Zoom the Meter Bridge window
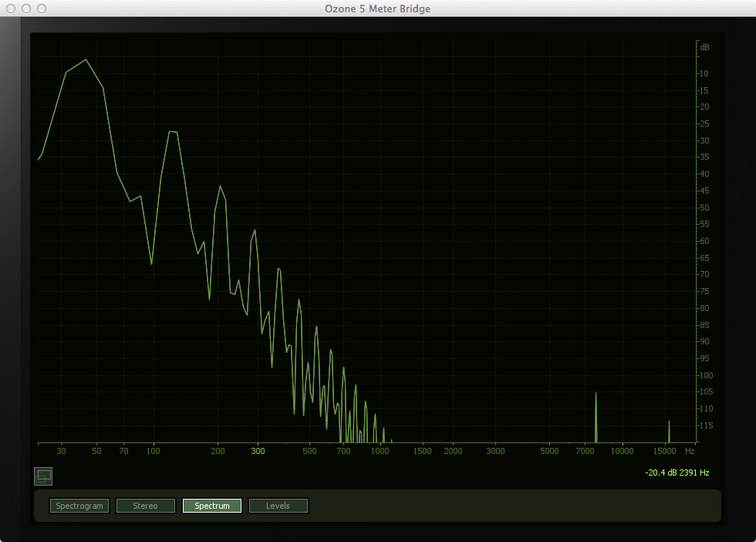 coord(42,8)
